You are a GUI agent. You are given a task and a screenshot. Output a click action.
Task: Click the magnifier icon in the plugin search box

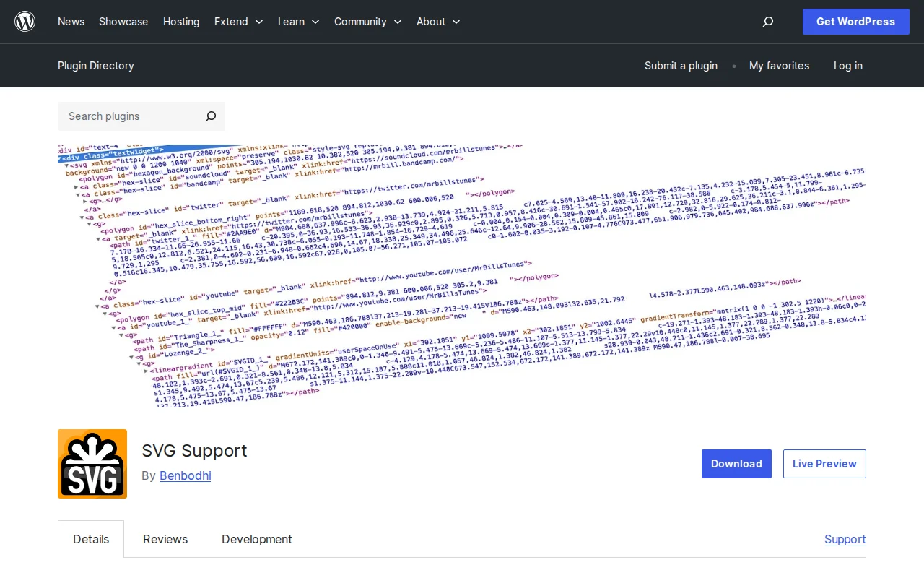210,116
